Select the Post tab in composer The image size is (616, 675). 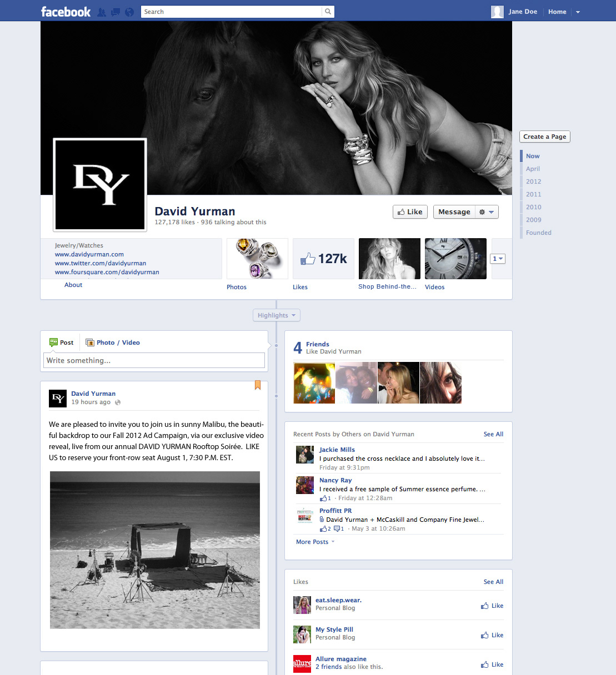coord(62,342)
